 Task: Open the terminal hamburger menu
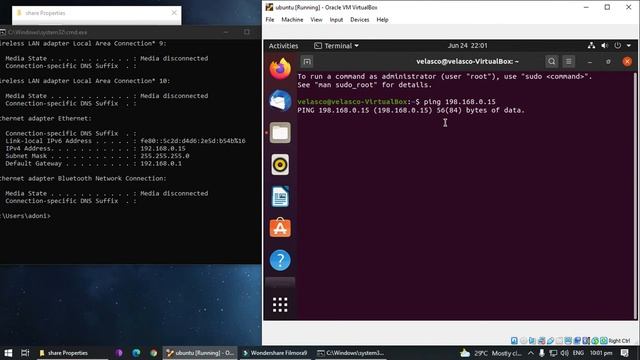point(569,62)
